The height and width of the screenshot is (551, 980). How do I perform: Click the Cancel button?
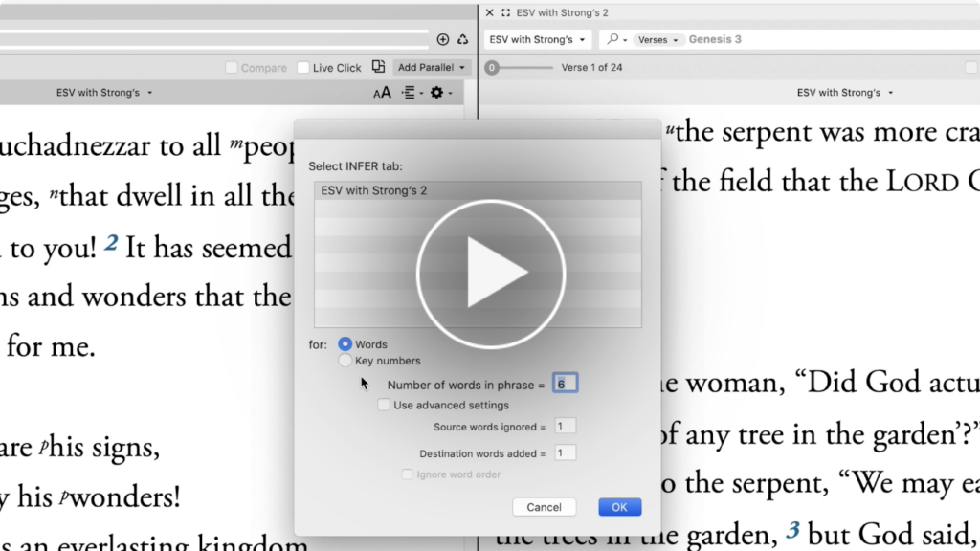544,507
